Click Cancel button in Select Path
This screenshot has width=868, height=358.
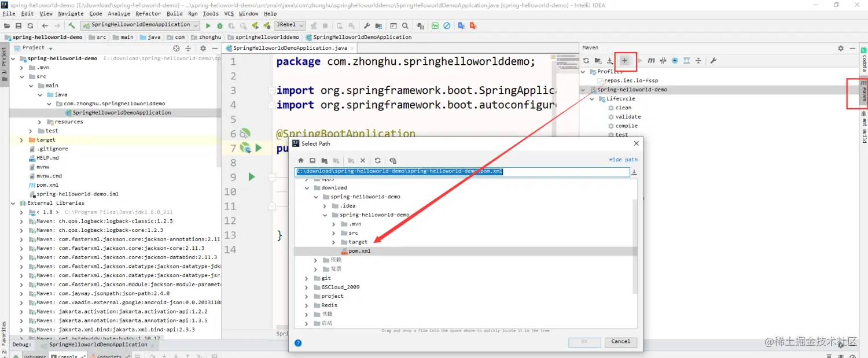click(621, 342)
